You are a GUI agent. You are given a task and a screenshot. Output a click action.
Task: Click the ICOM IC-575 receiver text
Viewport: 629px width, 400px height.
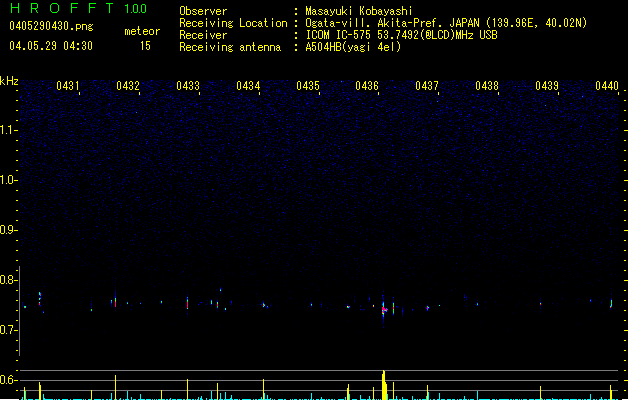[401, 35]
